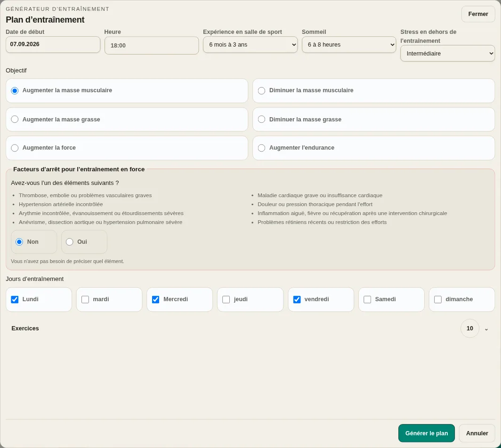Screen dimensions: 501x448
Task: Click 'Facteurs d'arrêt pour l'entraînement en force' legend
Action: click(x=79, y=169)
